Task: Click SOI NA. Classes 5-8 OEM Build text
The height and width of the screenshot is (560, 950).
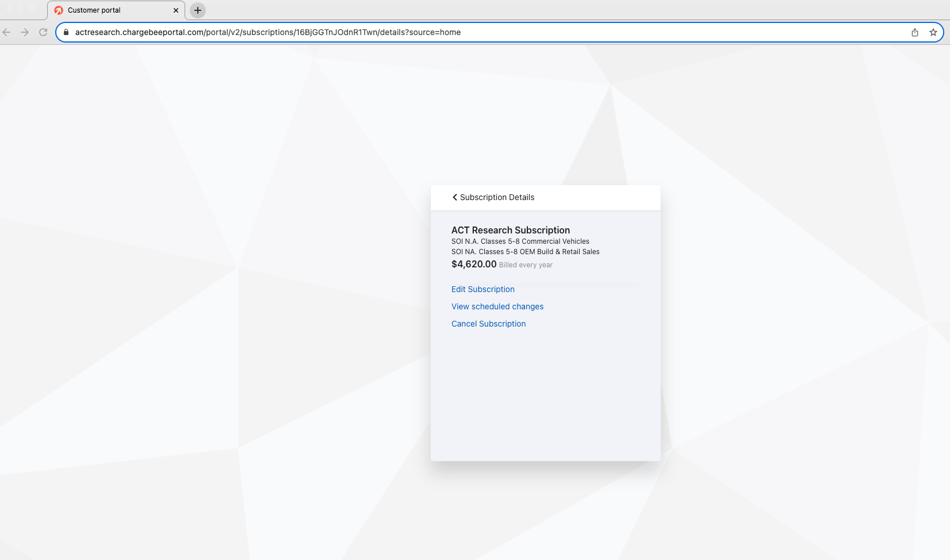Action: [526, 252]
